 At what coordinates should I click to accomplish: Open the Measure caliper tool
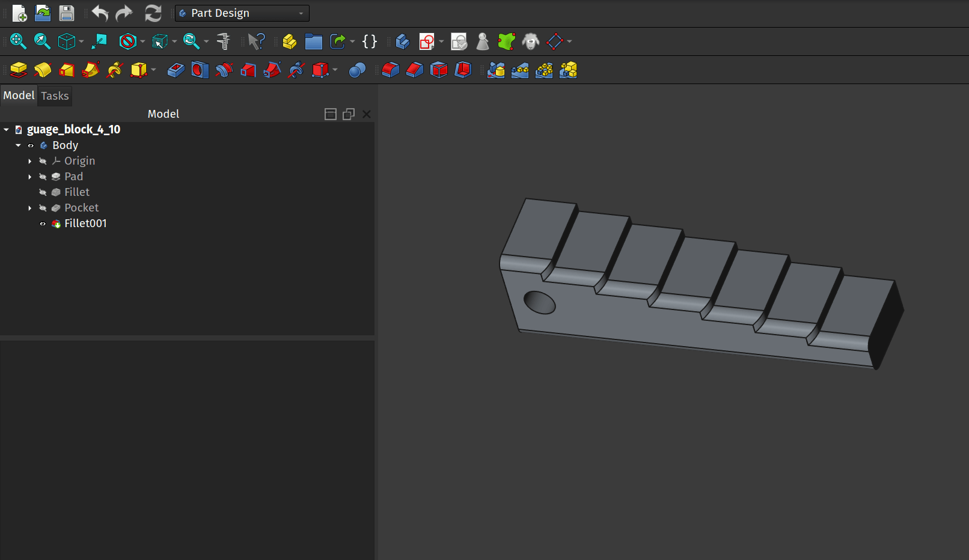point(224,41)
